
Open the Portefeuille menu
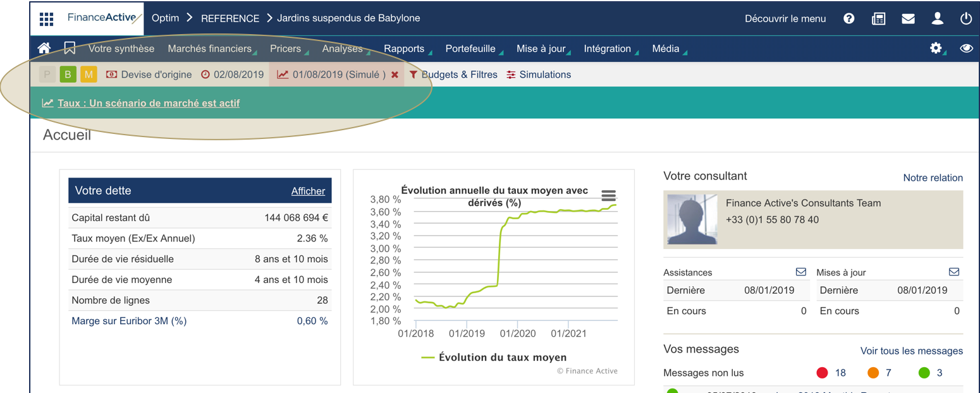[x=470, y=48]
